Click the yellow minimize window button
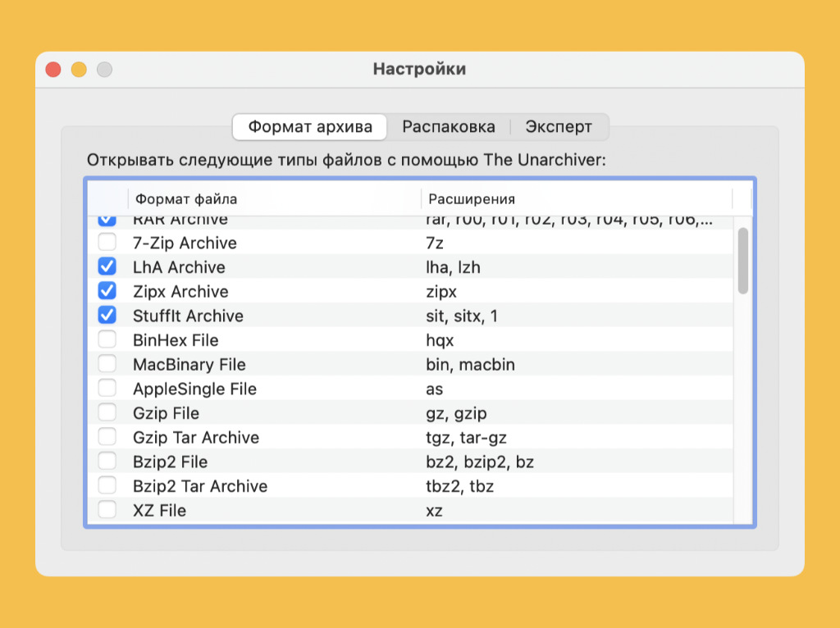This screenshot has width=840, height=628. 79,70
